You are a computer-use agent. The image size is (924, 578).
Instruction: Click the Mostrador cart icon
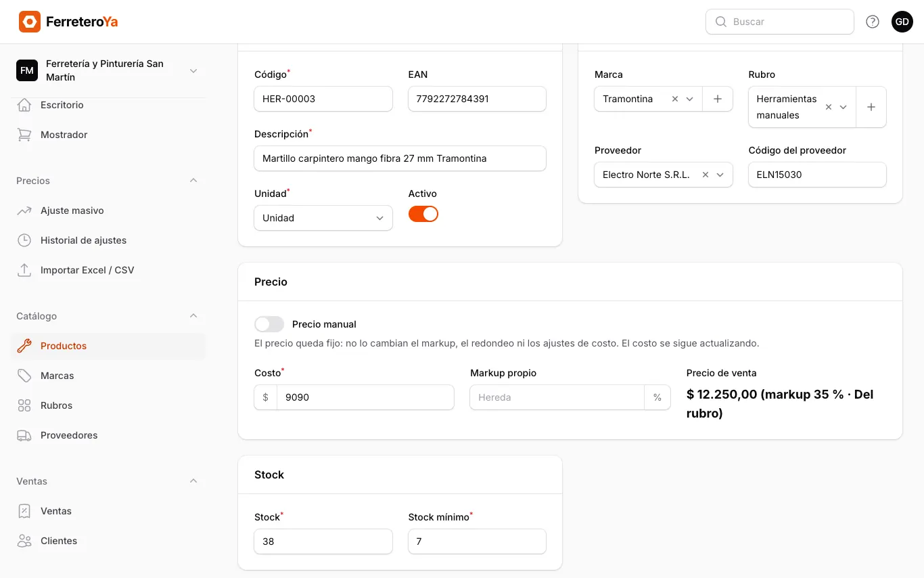[24, 135]
